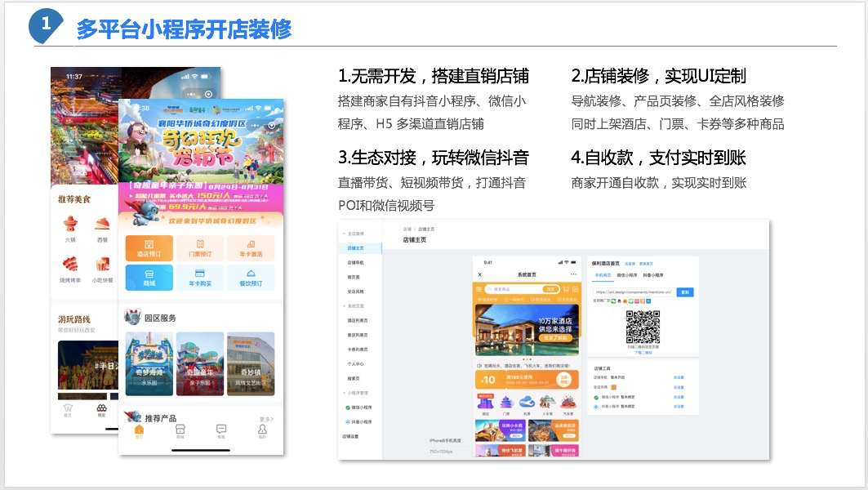The width and height of the screenshot is (868, 490).
Task: Click the 复制 copy link button
Action: (x=685, y=292)
